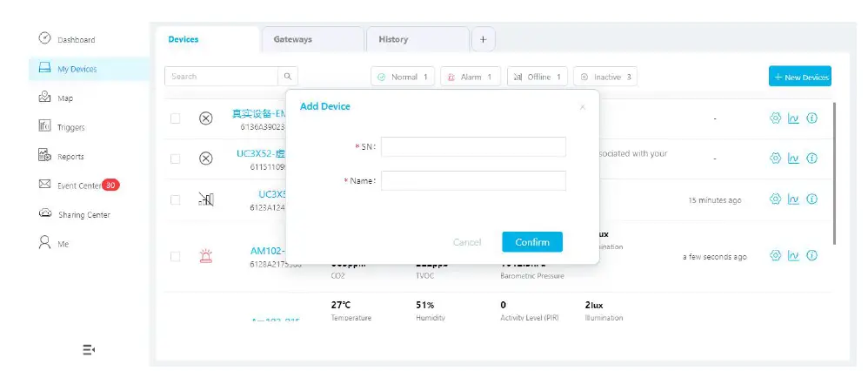
Task: Close the Add Device dialog with X
Action: pyautogui.click(x=583, y=107)
